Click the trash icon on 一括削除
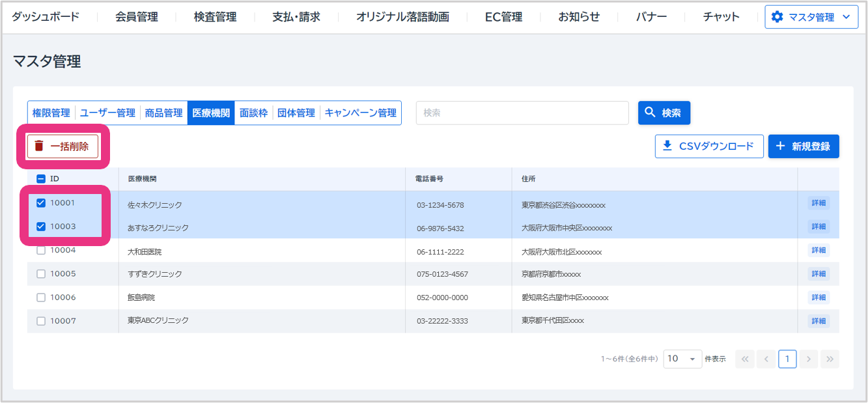868x403 pixels. (x=39, y=146)
